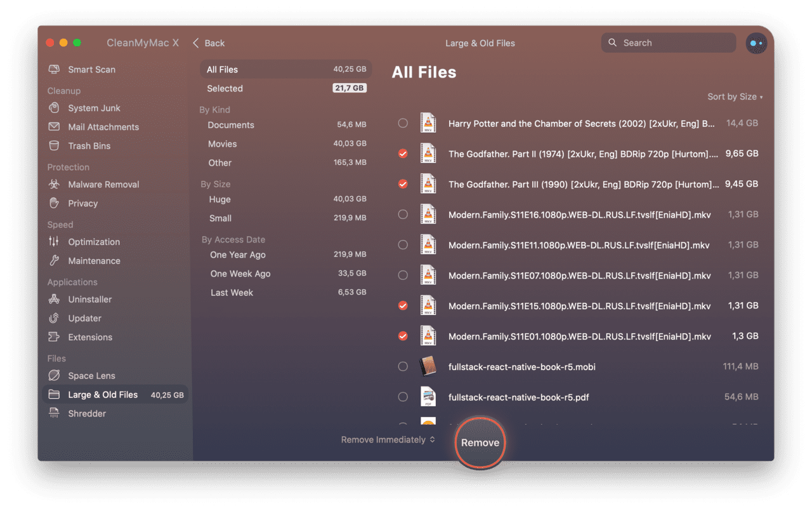Screen dimensions: 812x511
Task: Filter by Last Week access date
Action: pos(285,293)
